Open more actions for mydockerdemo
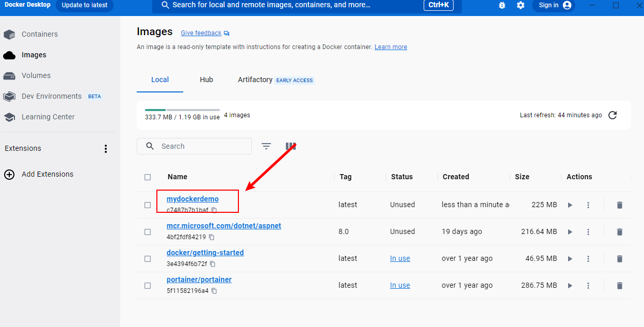 point(588,205)
